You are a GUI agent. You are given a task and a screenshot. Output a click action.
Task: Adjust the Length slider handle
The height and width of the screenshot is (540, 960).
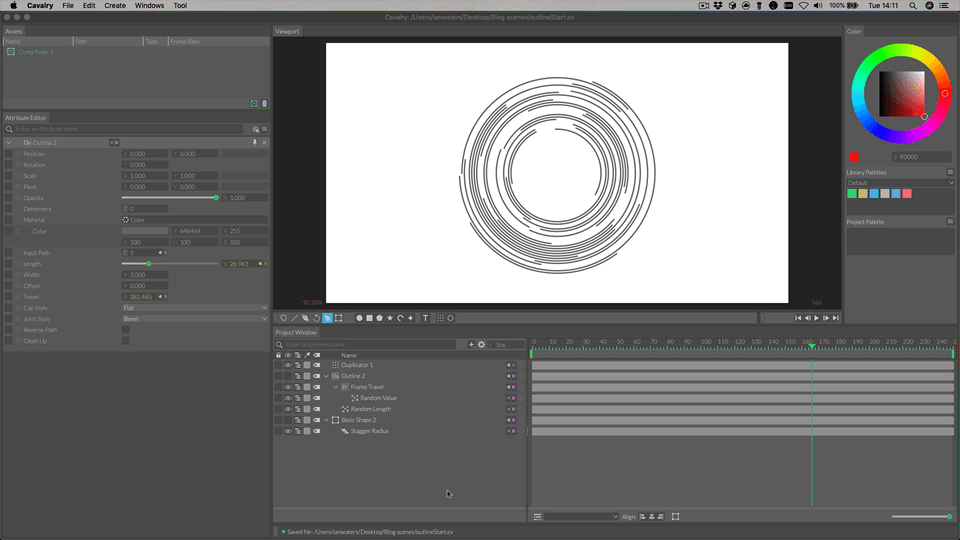[148, 264]
